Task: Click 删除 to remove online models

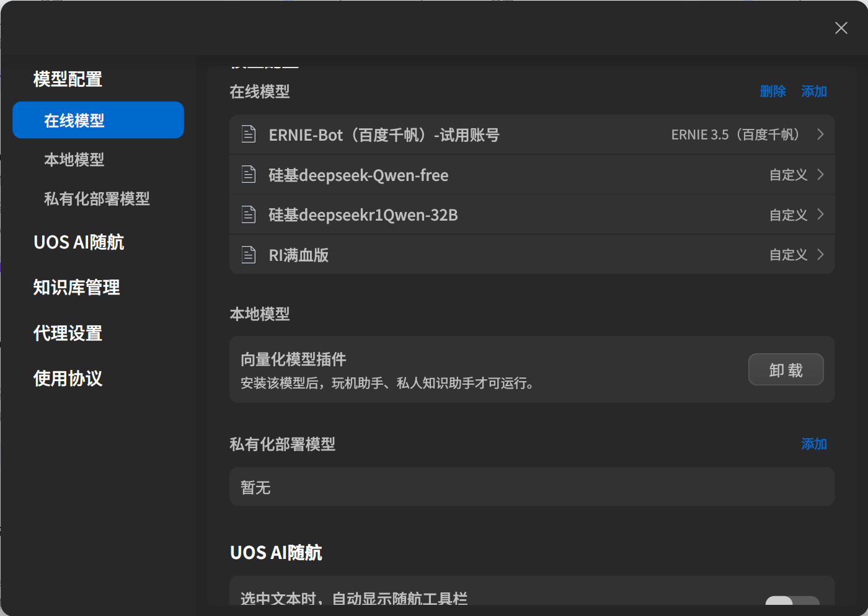Action: pos(773,91)
